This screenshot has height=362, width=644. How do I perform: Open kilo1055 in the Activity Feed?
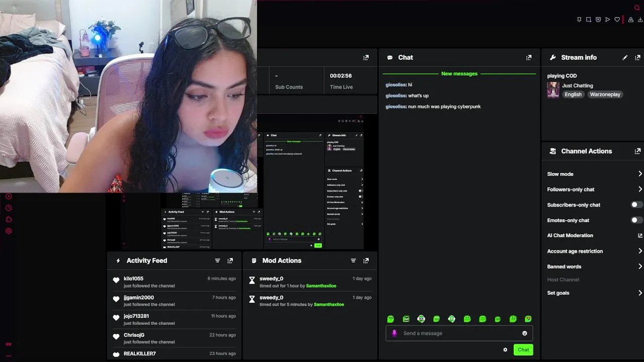pyautogui.click(x=133, y=279)
